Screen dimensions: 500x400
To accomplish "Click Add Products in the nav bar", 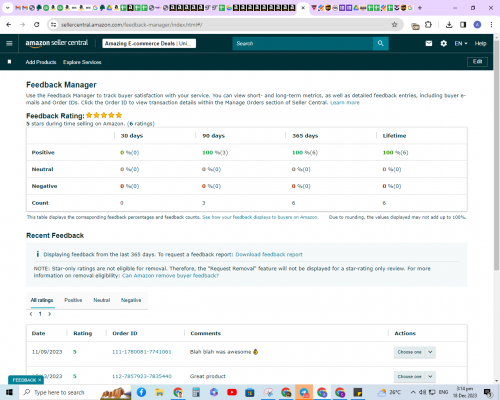I will 41,62.
